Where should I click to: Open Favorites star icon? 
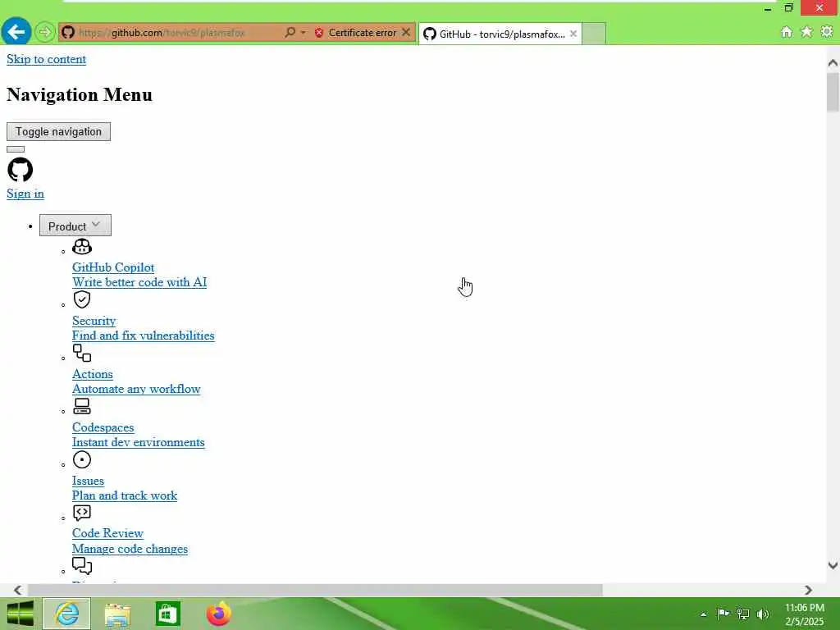click(x=806, y=32)
